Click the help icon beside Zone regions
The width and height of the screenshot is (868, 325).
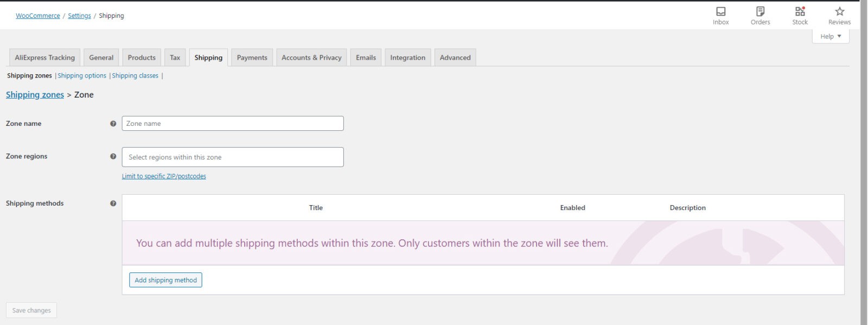click(x=113, y=156)
